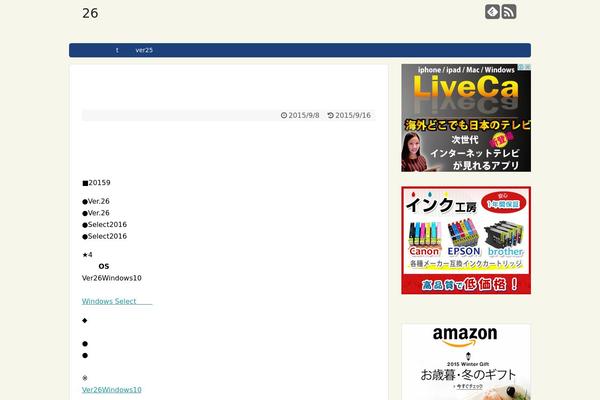Select the first "●Ver.26" line
600x400 pixels.
coord(96,201)
